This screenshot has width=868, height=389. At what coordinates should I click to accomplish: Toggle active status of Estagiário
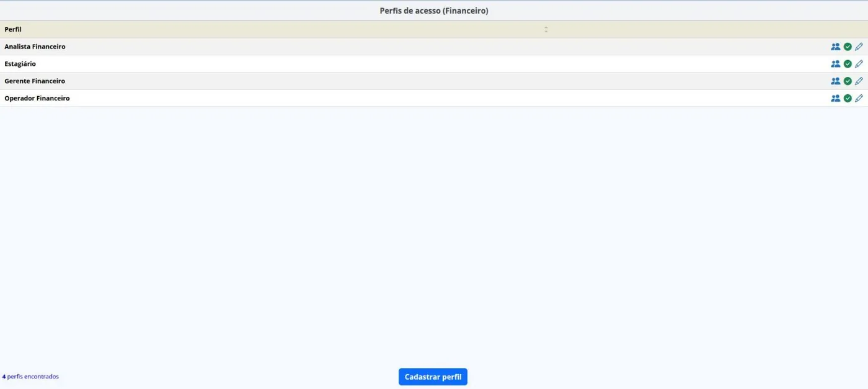[x=848, y=64]
